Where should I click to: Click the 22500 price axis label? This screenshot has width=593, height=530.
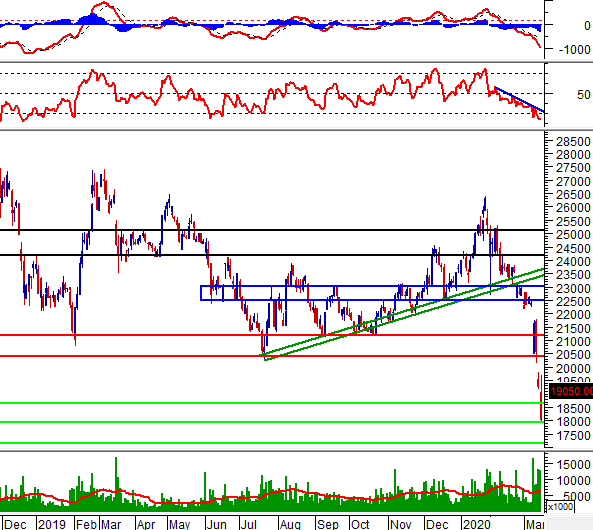573,302
